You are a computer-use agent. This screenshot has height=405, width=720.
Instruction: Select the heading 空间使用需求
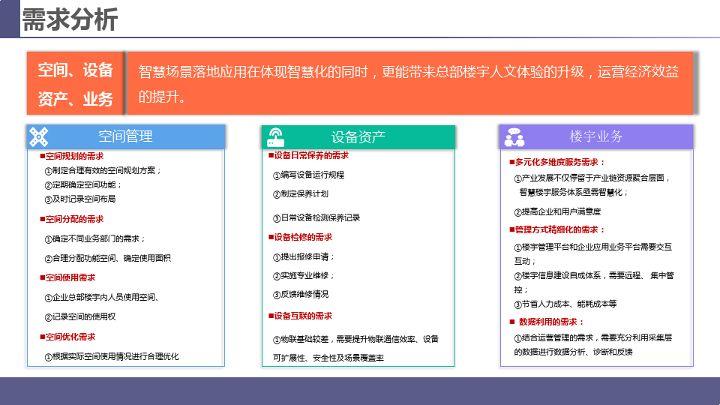(68, 278)
